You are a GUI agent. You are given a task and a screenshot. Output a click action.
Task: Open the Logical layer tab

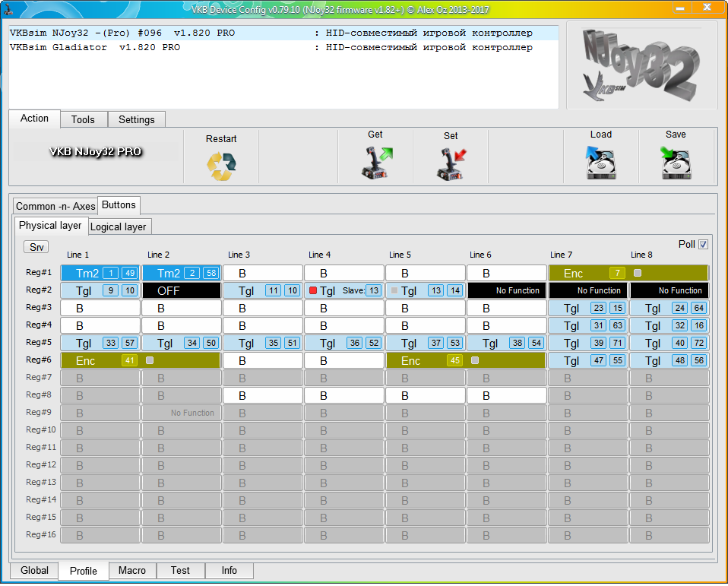(119, 226)
